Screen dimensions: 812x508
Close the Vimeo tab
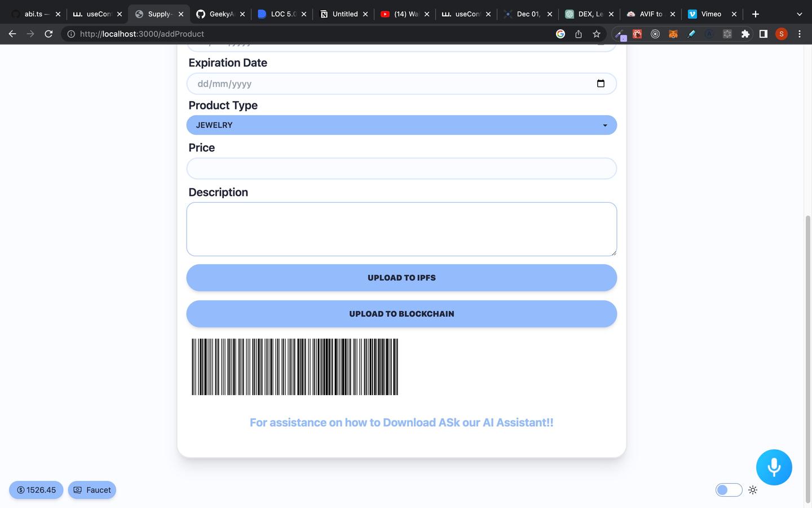coord(734,14)
